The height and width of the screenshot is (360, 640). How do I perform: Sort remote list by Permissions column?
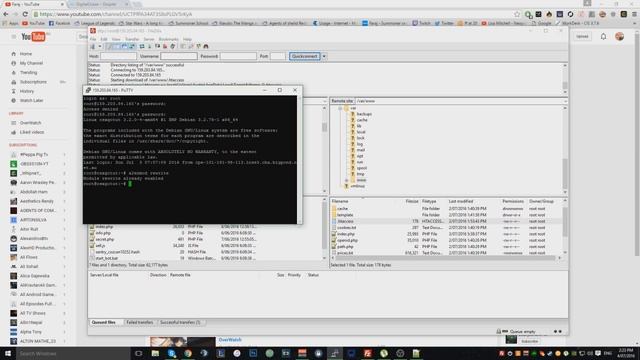(x=514, y=201)
